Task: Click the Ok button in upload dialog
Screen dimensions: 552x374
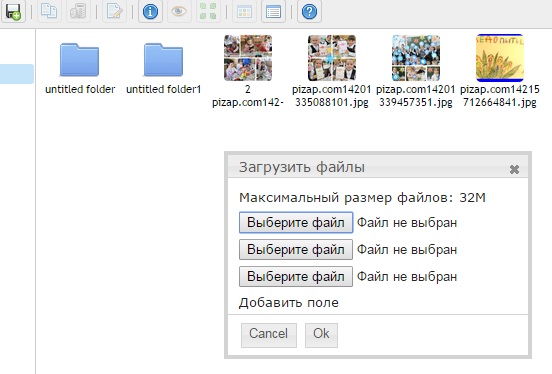Action: coord(321,335)
